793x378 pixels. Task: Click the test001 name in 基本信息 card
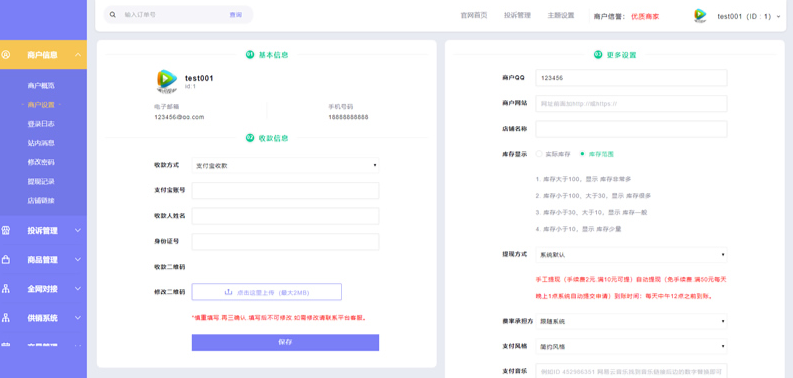(x=199, y=78)
